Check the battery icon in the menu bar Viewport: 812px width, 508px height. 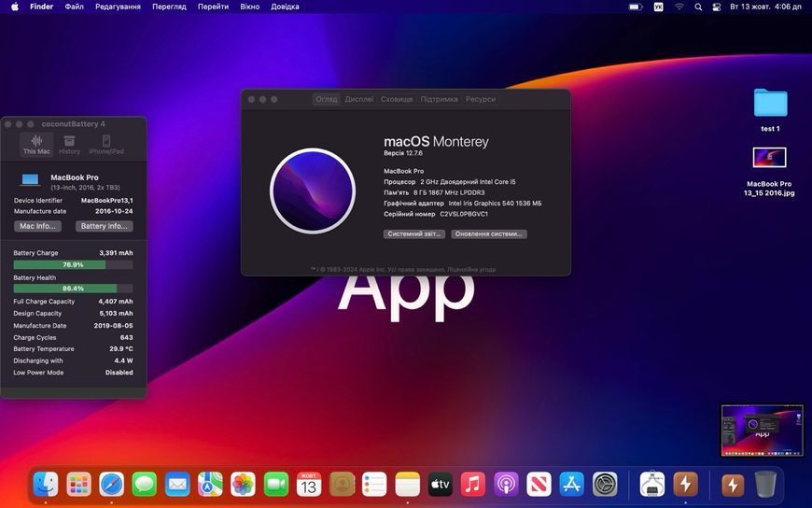636,7
